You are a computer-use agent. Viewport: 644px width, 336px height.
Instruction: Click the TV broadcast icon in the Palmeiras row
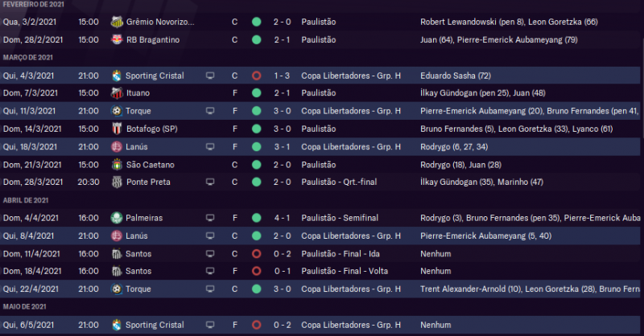click(x=210, y=218)
